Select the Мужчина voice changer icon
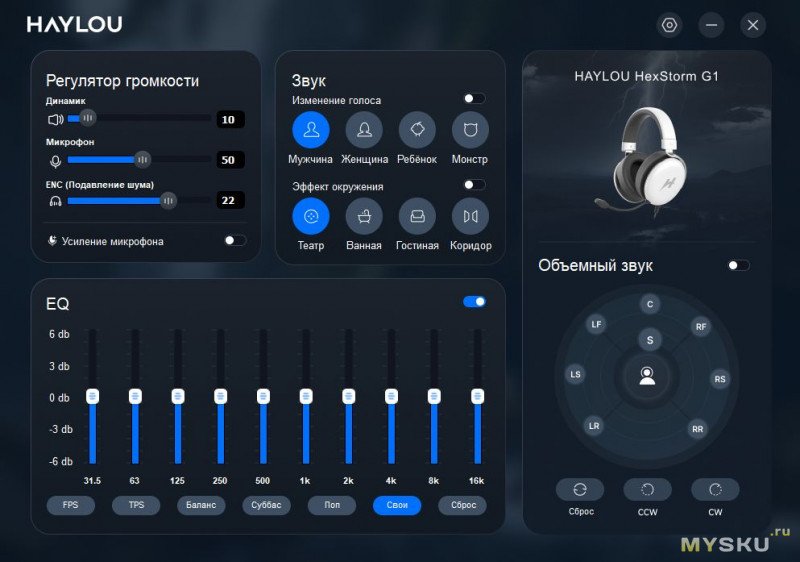800x562 pixels. pos(310,130)
